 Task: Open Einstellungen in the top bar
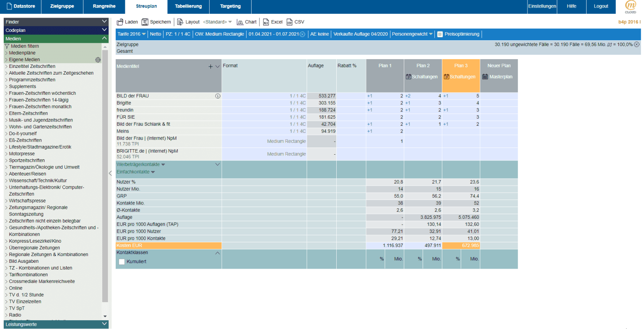coord(542,6)
